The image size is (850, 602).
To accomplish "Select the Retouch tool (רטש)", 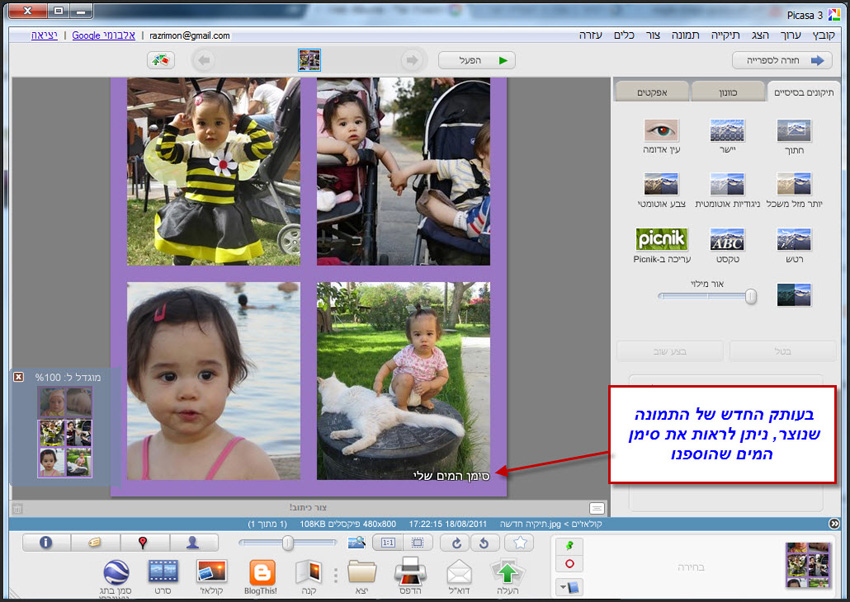I will click(794, 239).
